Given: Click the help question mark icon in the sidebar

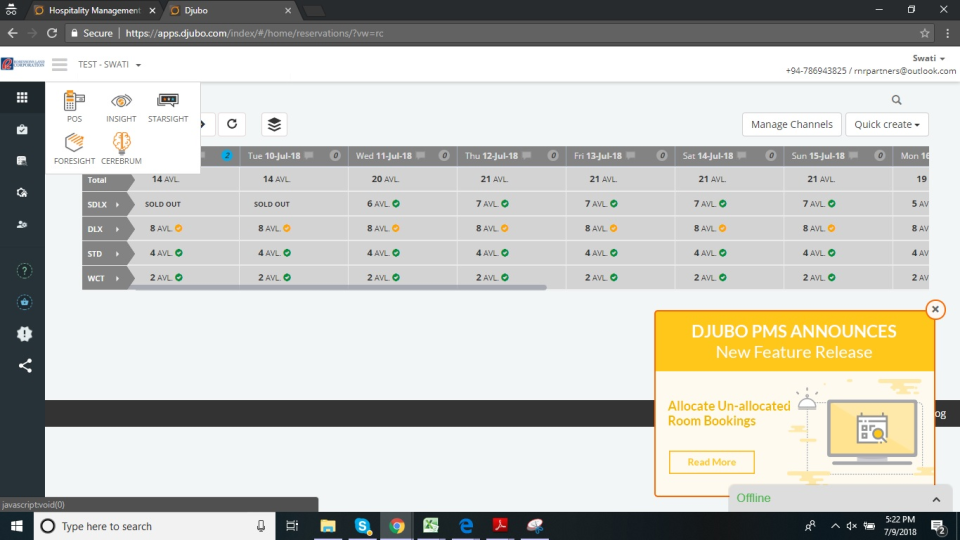Looking at the screenshot, I should [24, 271].
